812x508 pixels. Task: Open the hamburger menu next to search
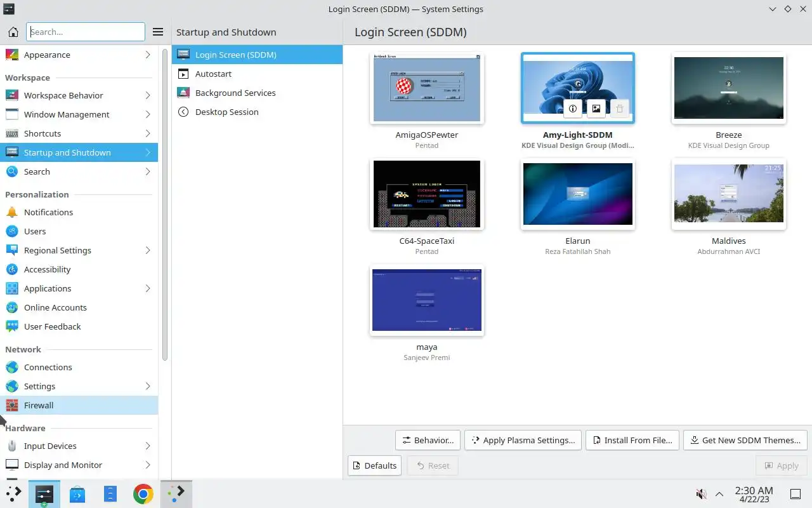click(x=158, y=32)
